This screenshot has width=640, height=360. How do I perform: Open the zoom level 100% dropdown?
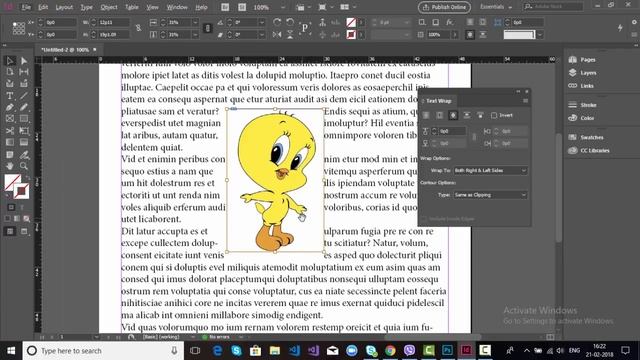(282, 7)
